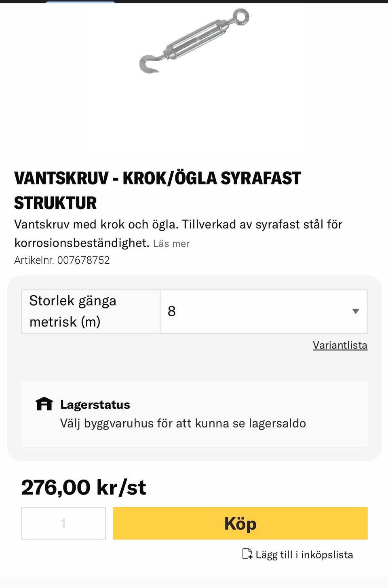Click the Lagerstatus heading
388x588 pixels.
click(95, 404)
